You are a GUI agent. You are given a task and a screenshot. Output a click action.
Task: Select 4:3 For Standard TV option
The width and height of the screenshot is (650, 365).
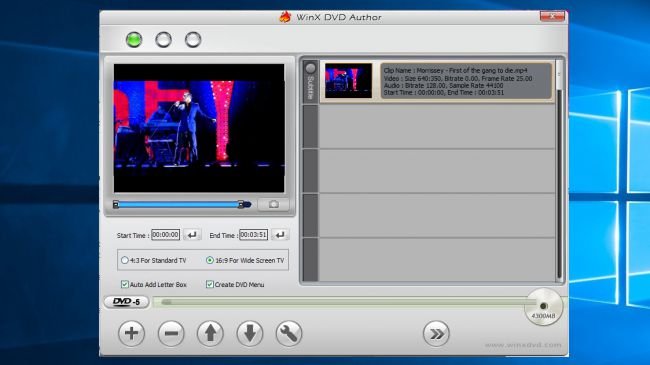click(x=154, y=260)
